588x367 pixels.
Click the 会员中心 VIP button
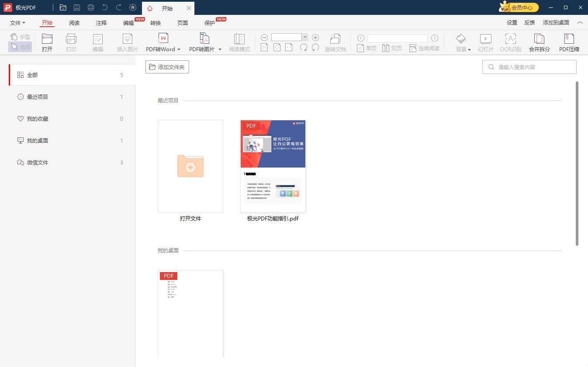click(519, 7)
